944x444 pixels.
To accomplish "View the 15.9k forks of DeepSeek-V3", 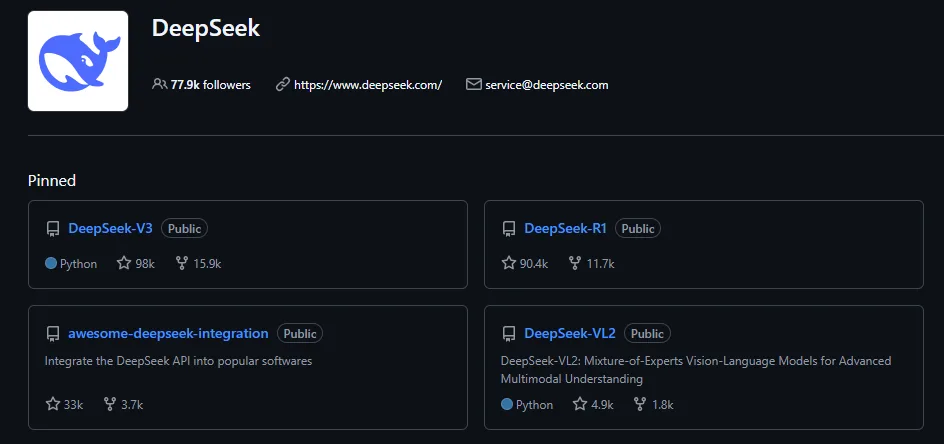I will coord(207,264).
